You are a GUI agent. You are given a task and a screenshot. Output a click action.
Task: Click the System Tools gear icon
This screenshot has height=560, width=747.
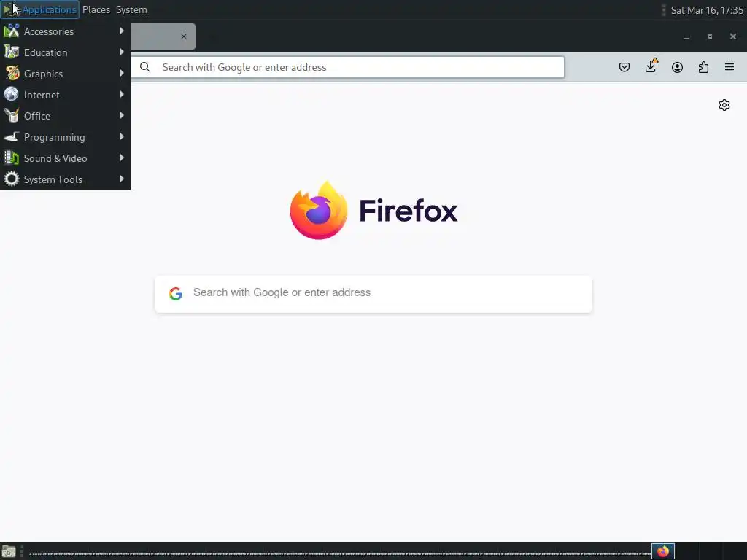tap(12, 179)
